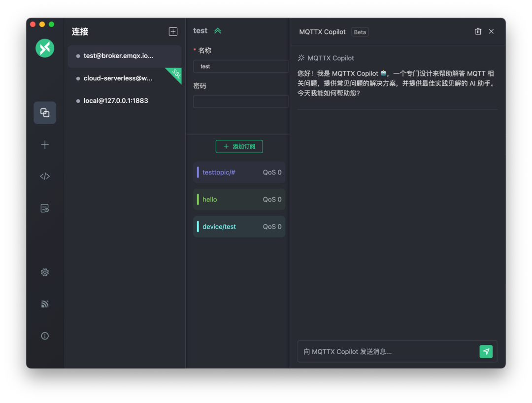Click green color bar on hello
Image resolution: width=532 pixels, height=403 pixels.
(x=198, y=200)
